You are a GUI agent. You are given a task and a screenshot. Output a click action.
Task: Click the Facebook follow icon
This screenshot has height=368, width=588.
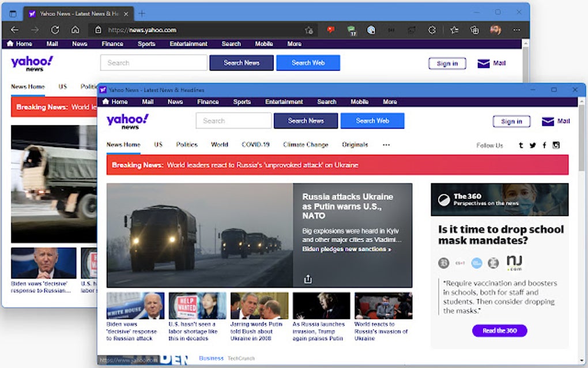544,145
